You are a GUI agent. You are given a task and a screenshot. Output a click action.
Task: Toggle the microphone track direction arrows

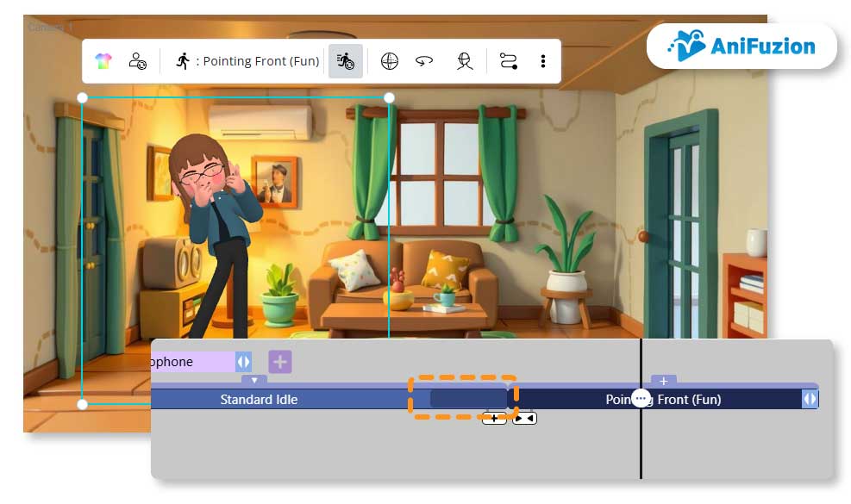click(x=244, y=362)
